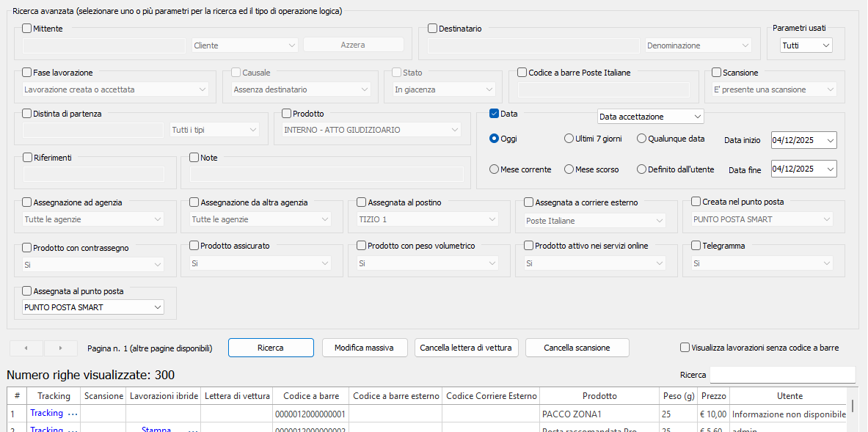
Task: Click the Codice a barre column header
Action: 310,396
